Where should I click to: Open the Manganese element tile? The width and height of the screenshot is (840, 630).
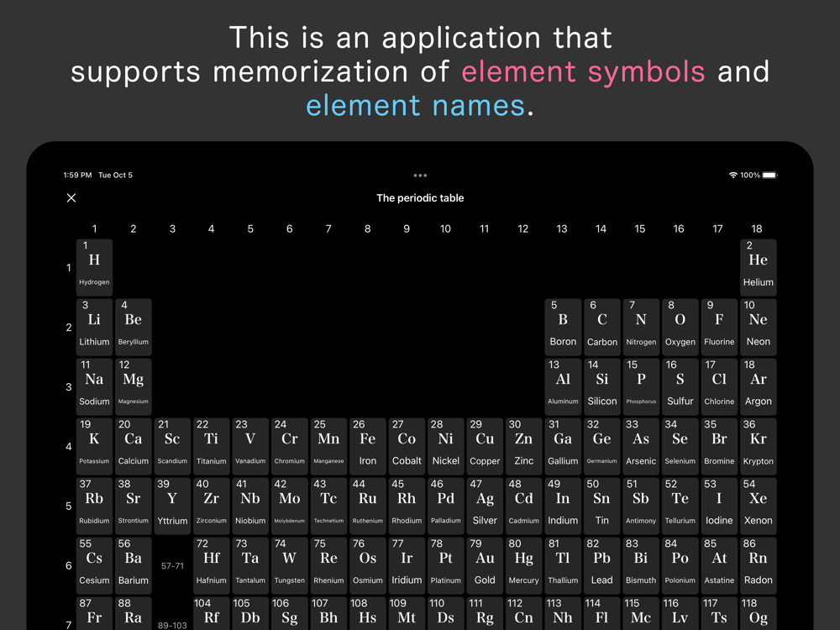[328, 447]
